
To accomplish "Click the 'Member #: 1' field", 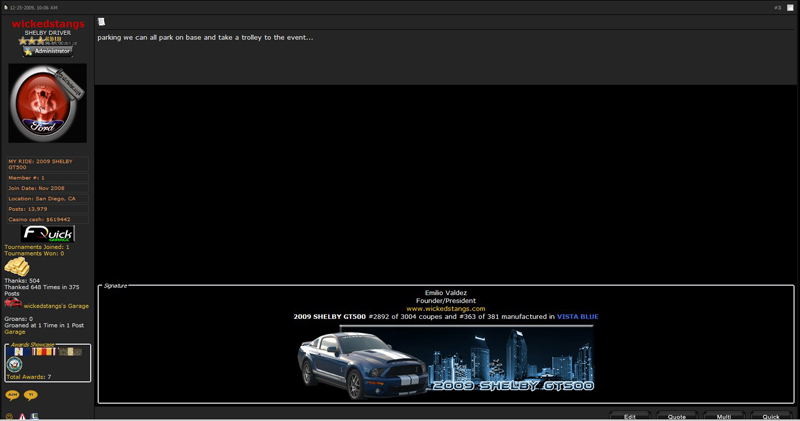I will point(47,178).
